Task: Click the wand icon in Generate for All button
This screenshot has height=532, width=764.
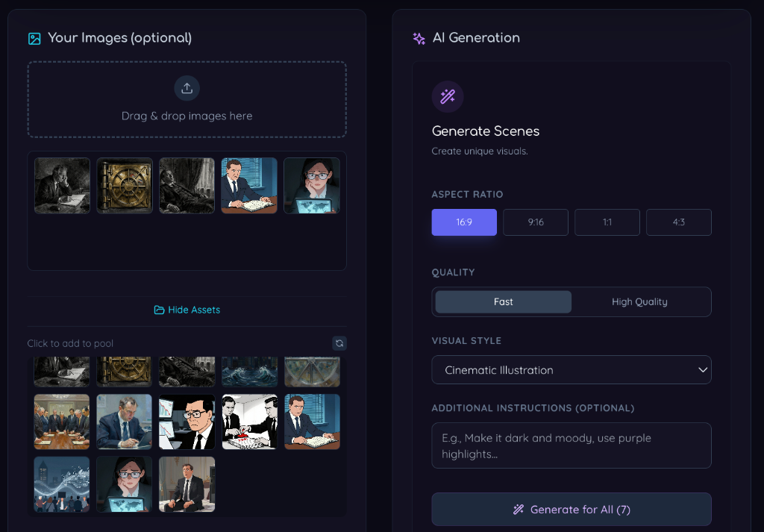Action: 518,510
